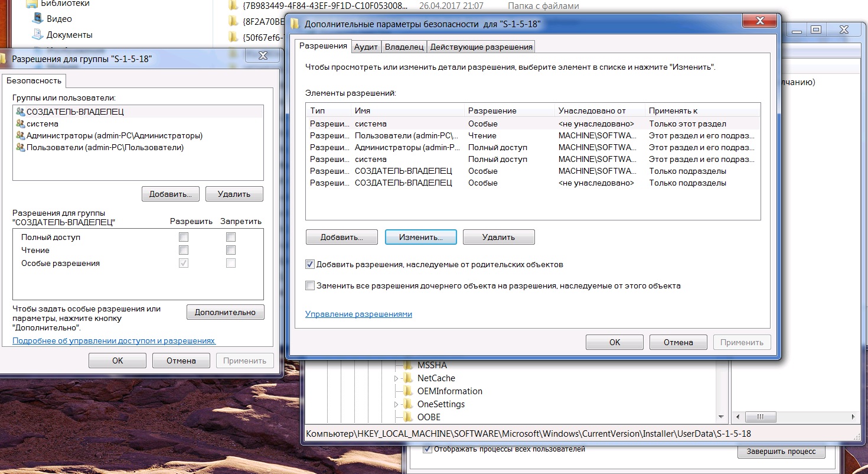The height and width of the screenshot is (474, 868).
Task: Sort the list by the Унаследовано от column
Action: click(599, 111)
